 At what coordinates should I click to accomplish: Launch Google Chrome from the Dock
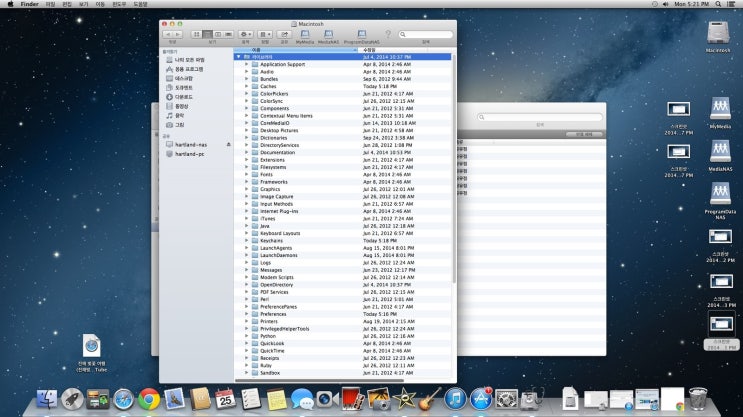(x=149, y=399)
